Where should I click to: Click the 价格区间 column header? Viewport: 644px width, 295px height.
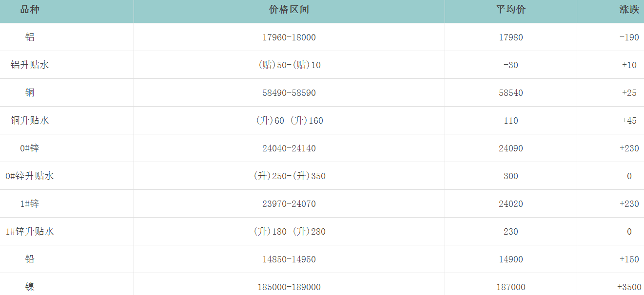[x=289, y=10]
